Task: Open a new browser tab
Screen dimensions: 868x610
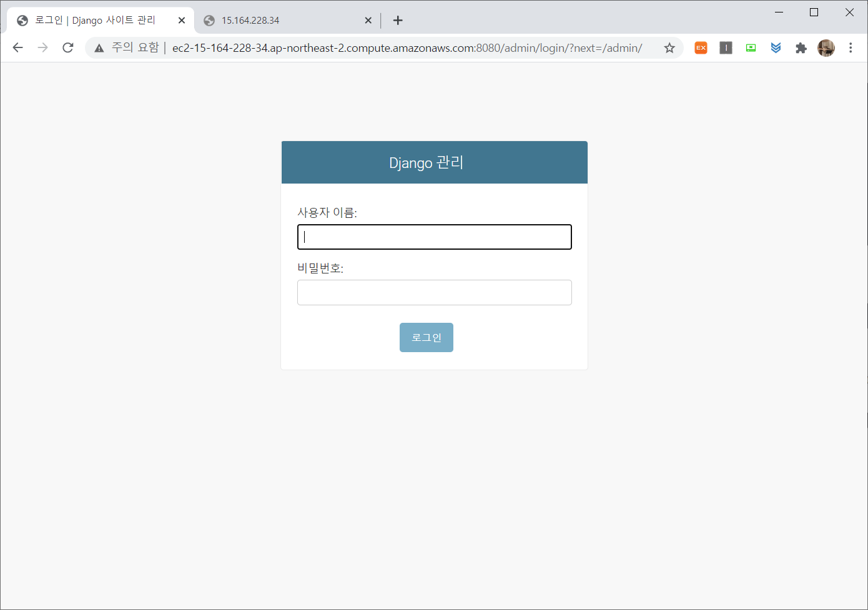Action: [398, 21]
